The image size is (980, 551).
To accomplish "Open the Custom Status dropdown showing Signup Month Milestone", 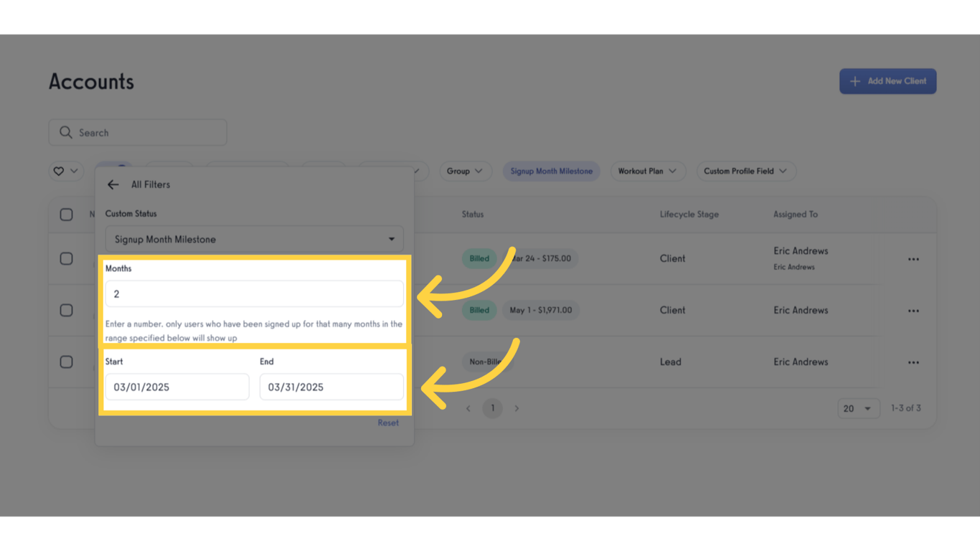I will (254, 239).
